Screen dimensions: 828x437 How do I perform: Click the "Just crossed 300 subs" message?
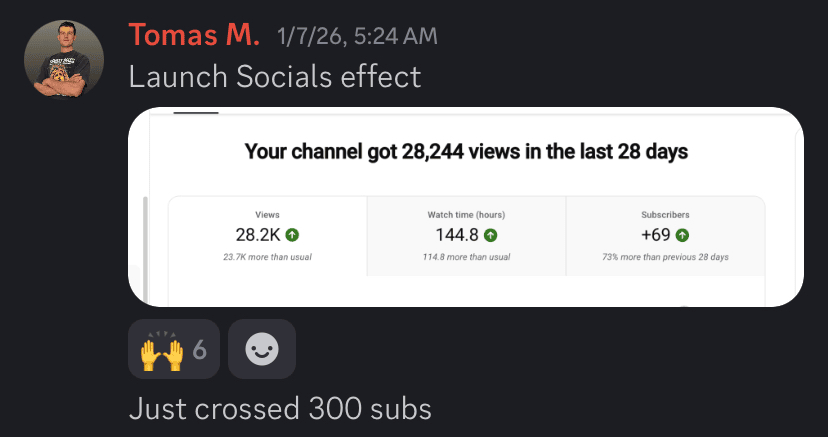(x=280, y=408)
